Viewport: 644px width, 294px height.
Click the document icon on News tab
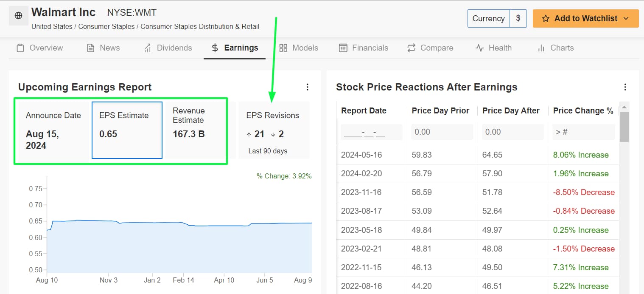(90, 48)
